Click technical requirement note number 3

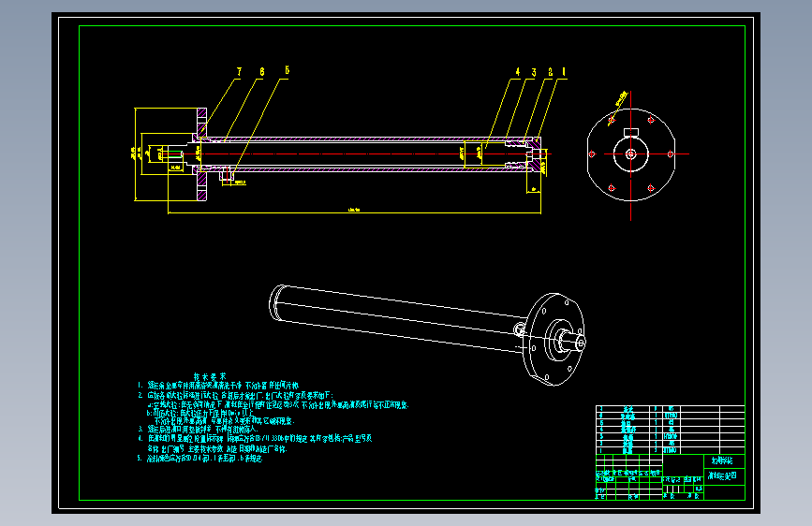click(198, 430)
